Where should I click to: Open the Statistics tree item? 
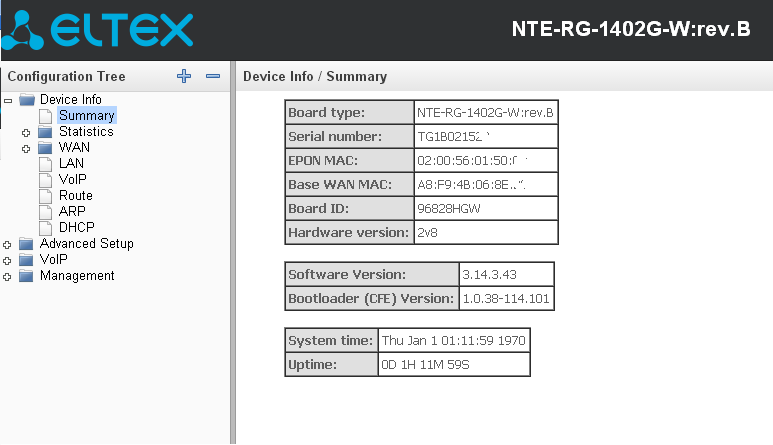86,132
